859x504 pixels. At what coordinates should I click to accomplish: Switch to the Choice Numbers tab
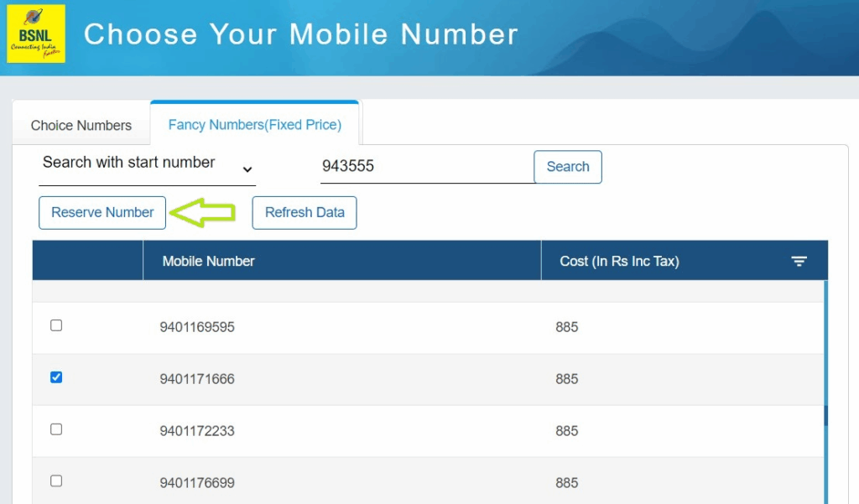pyautogui.click(x=81, y=126)
